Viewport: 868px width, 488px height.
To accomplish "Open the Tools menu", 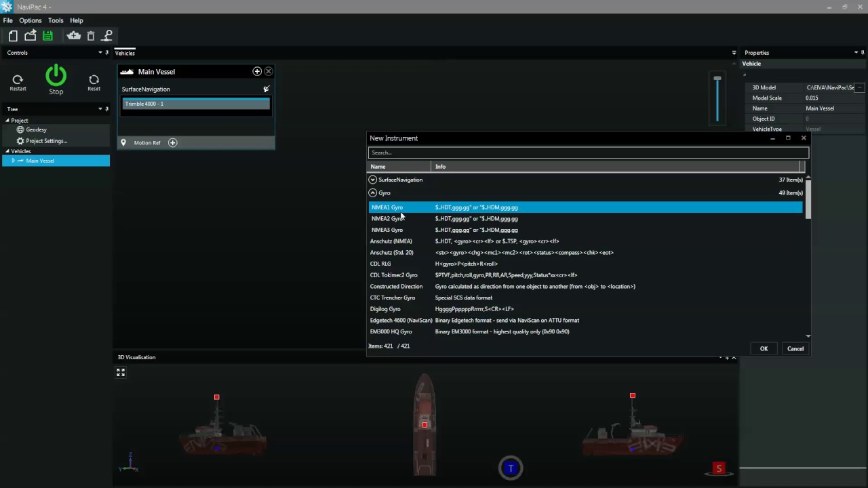I will 56,20.
